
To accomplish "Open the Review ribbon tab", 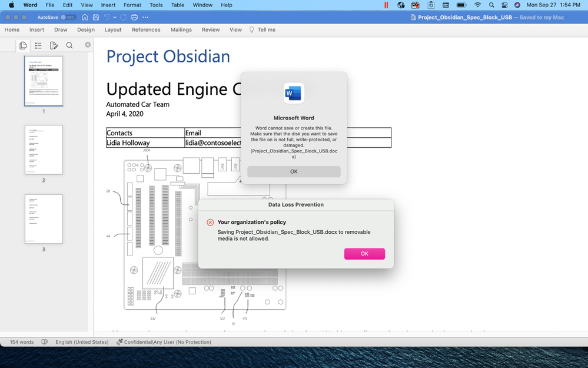I will pyautogui.click(x=211, y=29).
